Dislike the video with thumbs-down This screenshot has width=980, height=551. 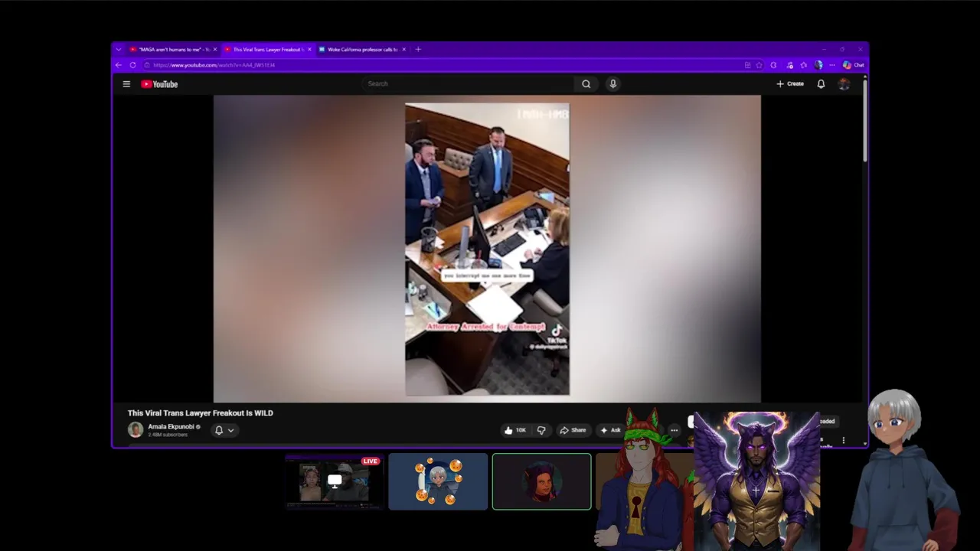click(541, 430)
